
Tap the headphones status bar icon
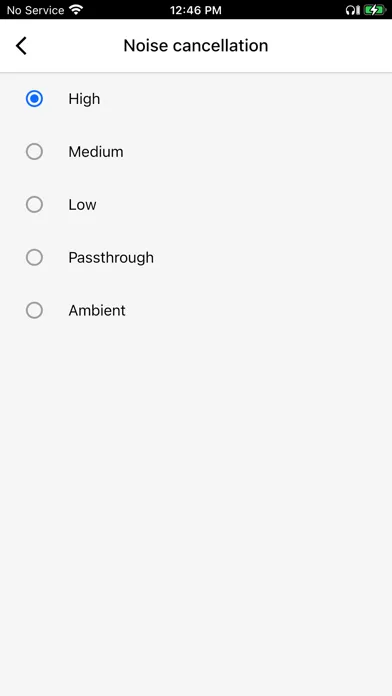click(x=353, y=10)
